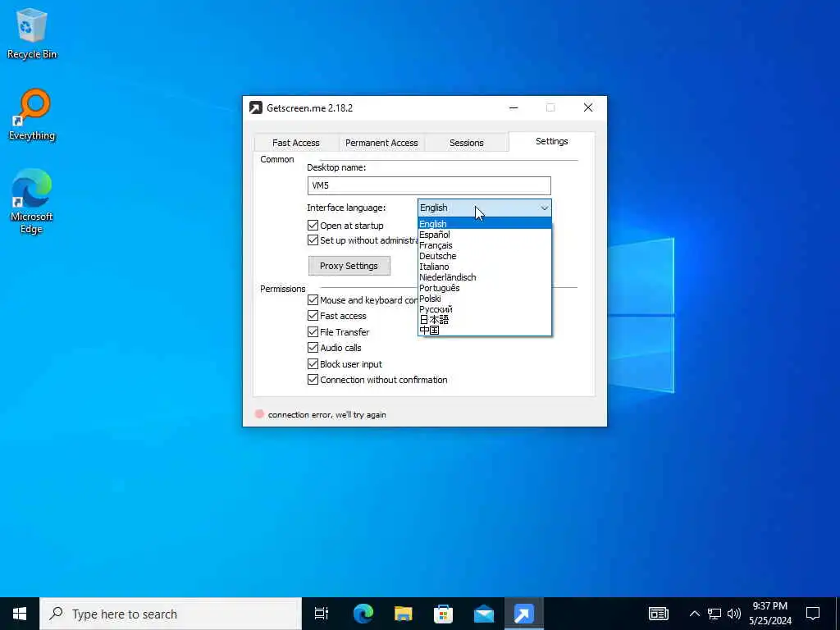Viewport: 840px width, 630px height.
Task: Choose 中国 in language list
Action: [x=484, y=330]
